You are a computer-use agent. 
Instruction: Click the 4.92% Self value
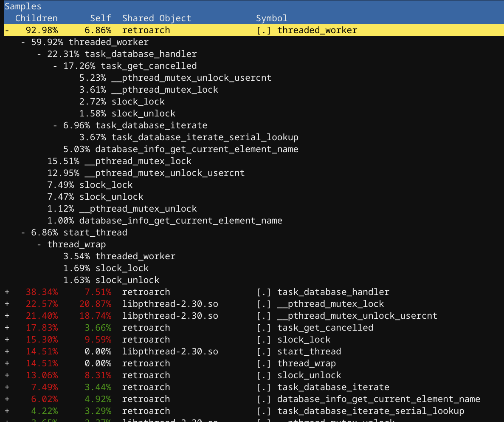coord(98,399)
